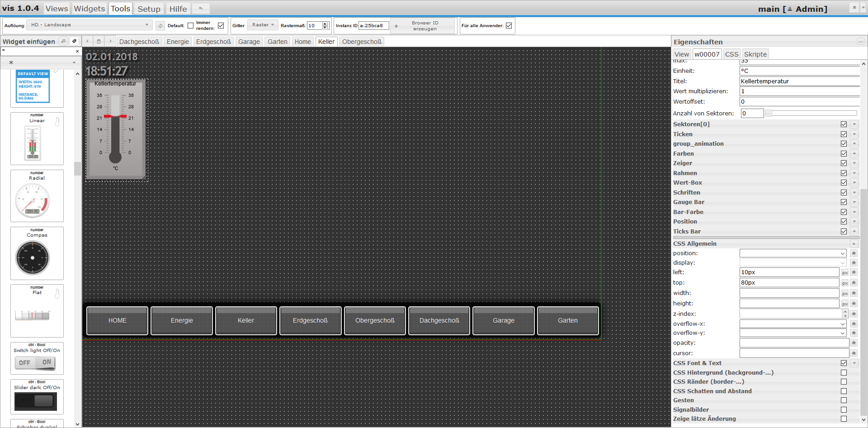This screenshot has height=428, width=868.
Task: Open the Auflösung HD - Landscape dropdown
Action: click(x=90, y=25)
